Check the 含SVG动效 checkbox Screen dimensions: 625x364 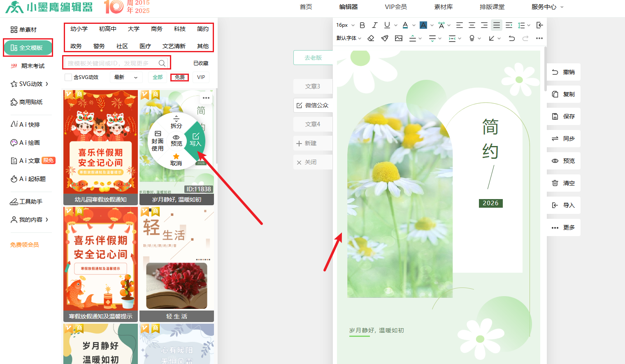coord(68,77)
